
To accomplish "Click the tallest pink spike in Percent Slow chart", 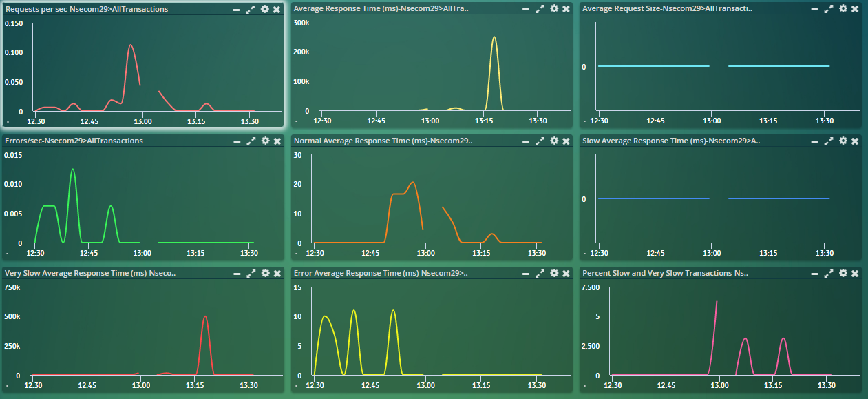I will coord(717,303).
